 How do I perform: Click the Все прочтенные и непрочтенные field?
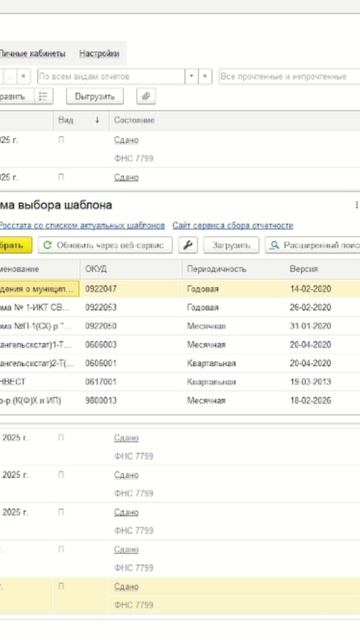point(289,76)
